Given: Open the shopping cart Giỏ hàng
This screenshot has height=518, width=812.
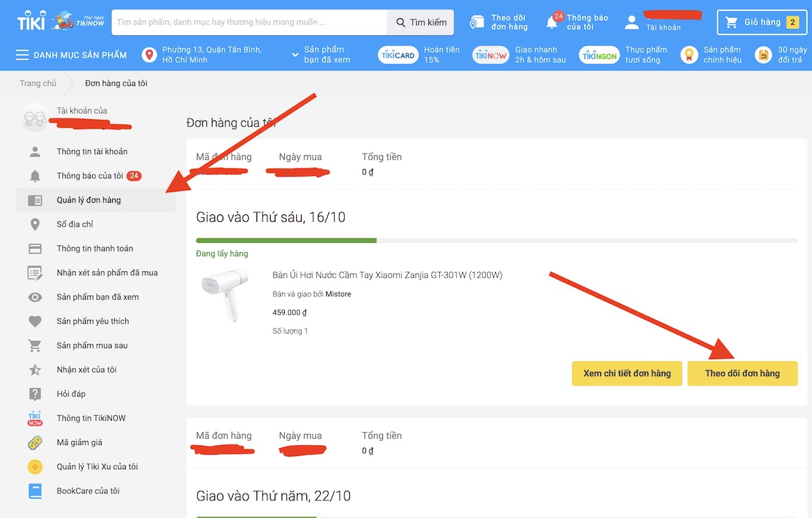Looking at the screenshot, I should (761, 22).
